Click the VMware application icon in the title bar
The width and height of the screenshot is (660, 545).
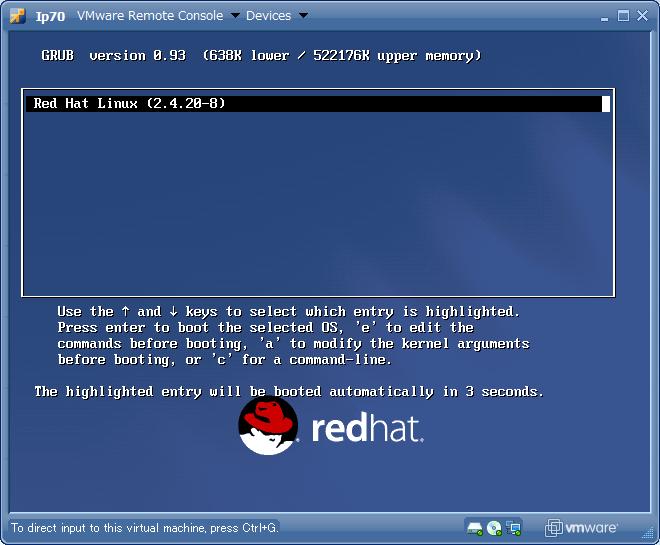(18, 16)
